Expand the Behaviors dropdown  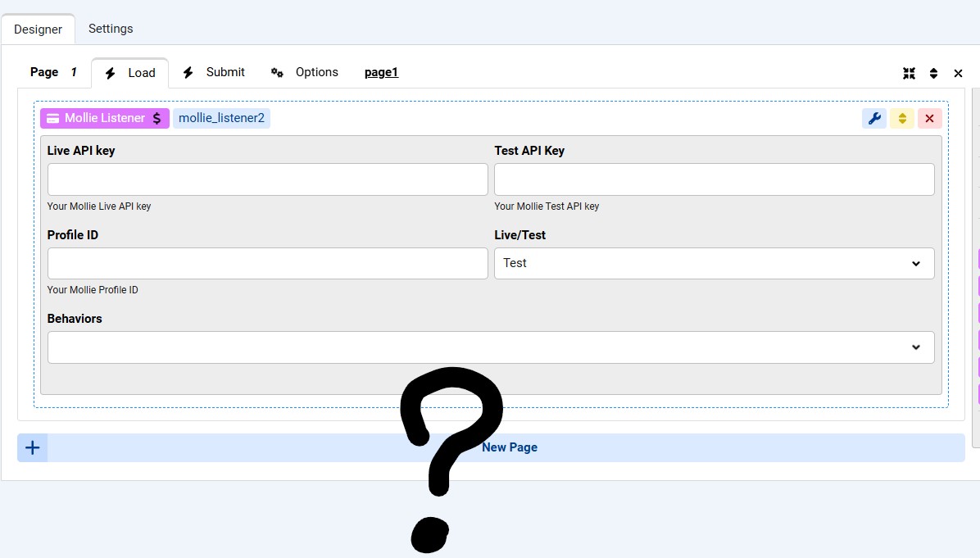click(490, 347)
